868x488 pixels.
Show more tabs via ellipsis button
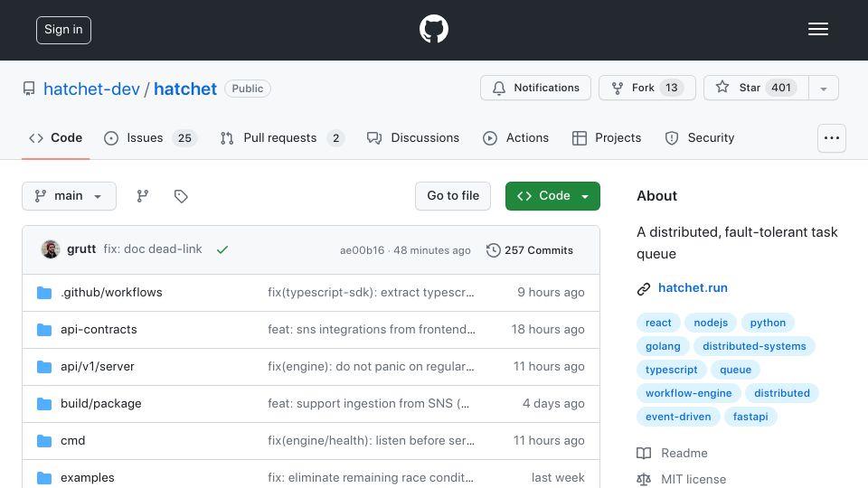click(x=832, y=138)
